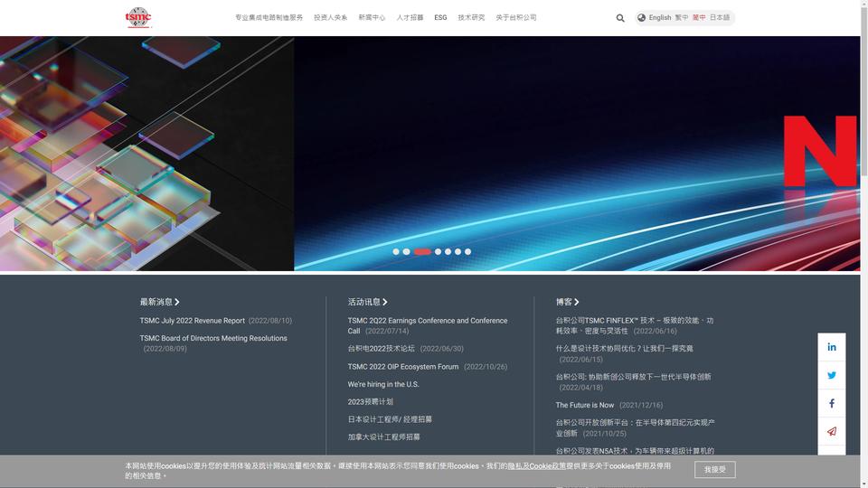
Task: Go to fourth carousel slide dot
Action: click(x=438, y=252)
